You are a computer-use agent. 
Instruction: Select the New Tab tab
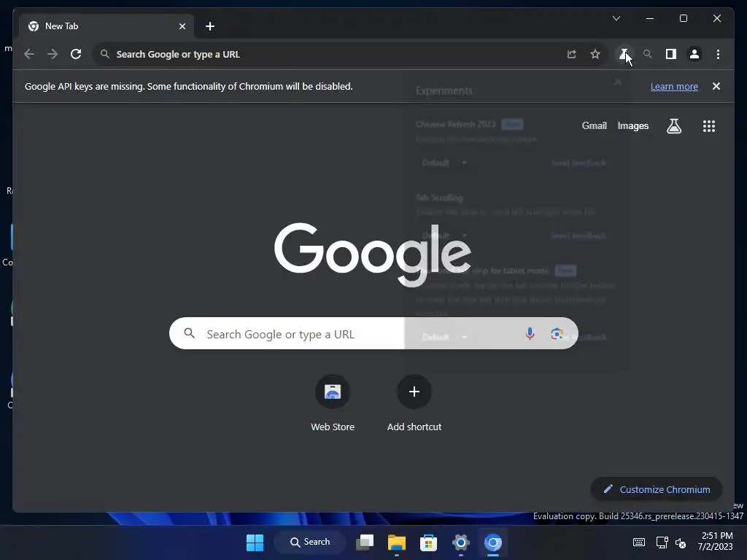(x=107, y=26)
